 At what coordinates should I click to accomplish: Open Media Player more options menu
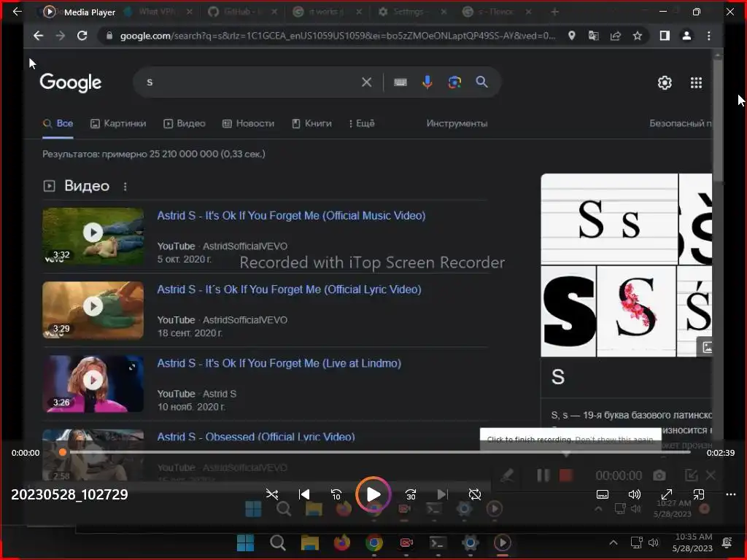point(731,494)
